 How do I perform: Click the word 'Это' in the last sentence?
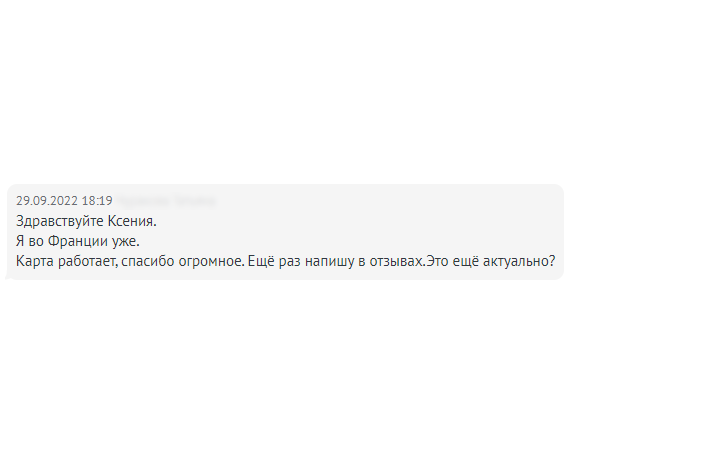438,261
